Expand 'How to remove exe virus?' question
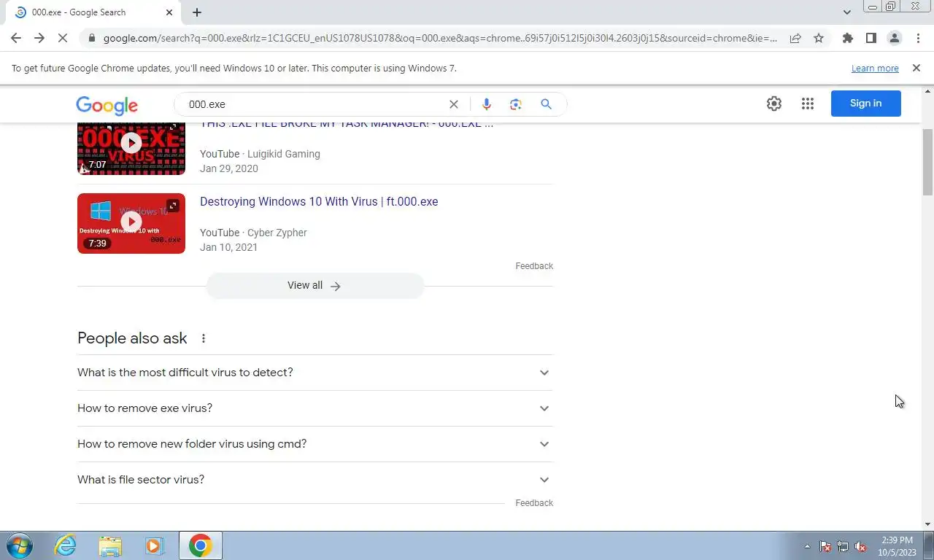This screenshot has height=560, width=934. 315,408
